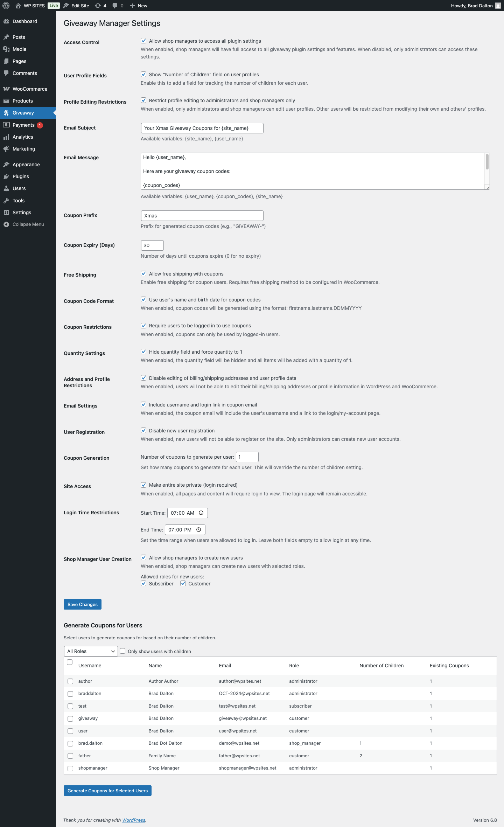Click the Save Changes button
The width and height of the screenshot is (504, 827).
click(83, 604)
